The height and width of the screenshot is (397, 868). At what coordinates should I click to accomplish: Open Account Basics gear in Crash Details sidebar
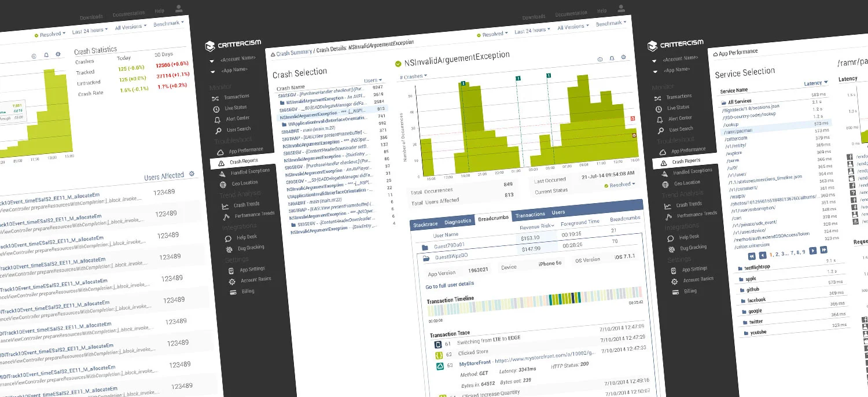[x=231, y=281]
